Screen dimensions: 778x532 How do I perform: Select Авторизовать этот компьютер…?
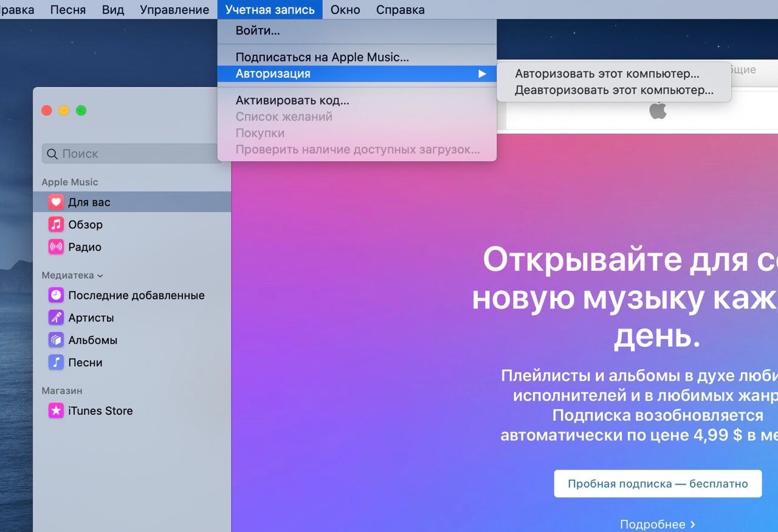(614, 74)
